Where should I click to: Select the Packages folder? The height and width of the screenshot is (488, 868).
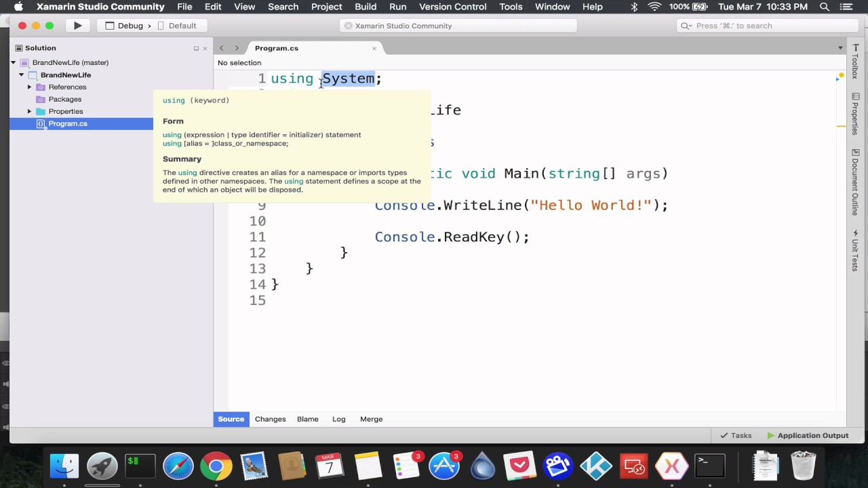pos(64,99)
